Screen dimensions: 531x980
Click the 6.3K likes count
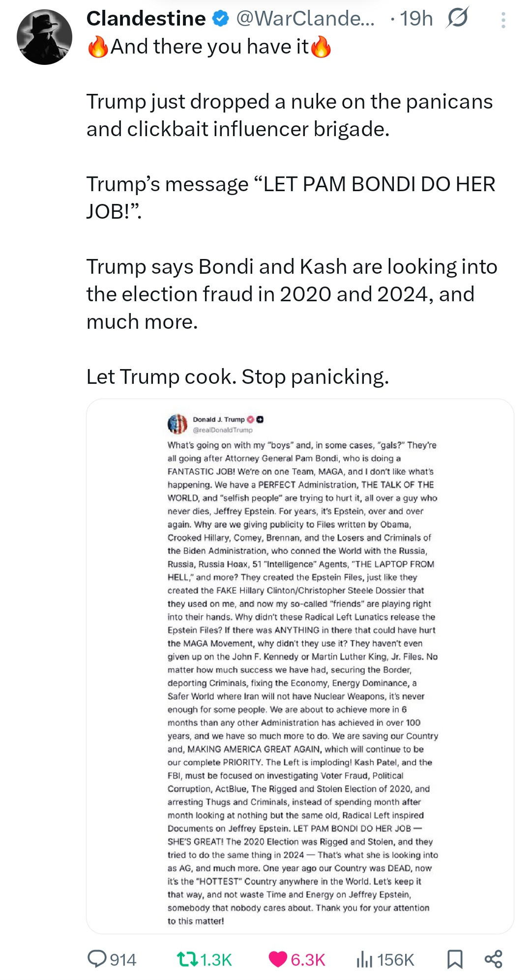tap(308, 959)
